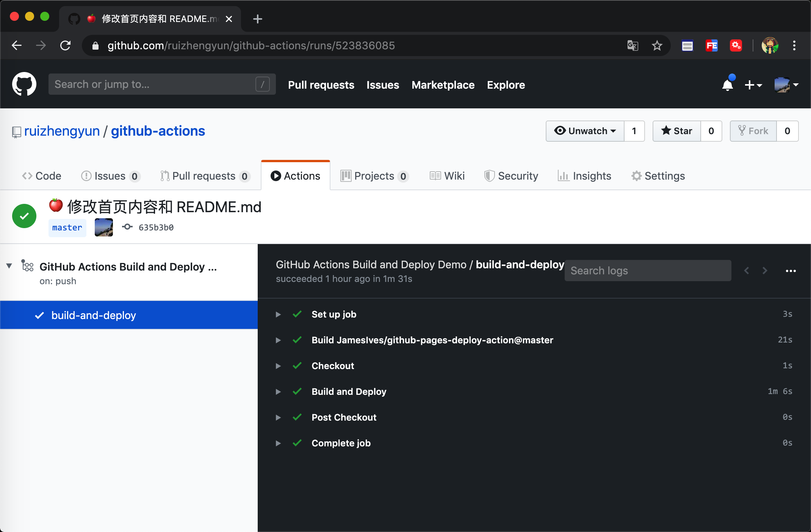Click the 'on: push' trigger text
811x532 pixels.
pyautogui.click(x=58, y=281)
